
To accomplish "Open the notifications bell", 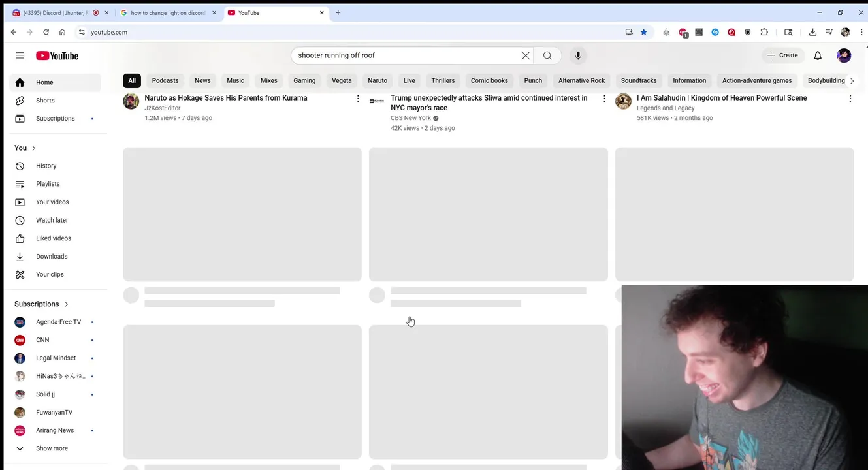I will (x=818, y=55).
